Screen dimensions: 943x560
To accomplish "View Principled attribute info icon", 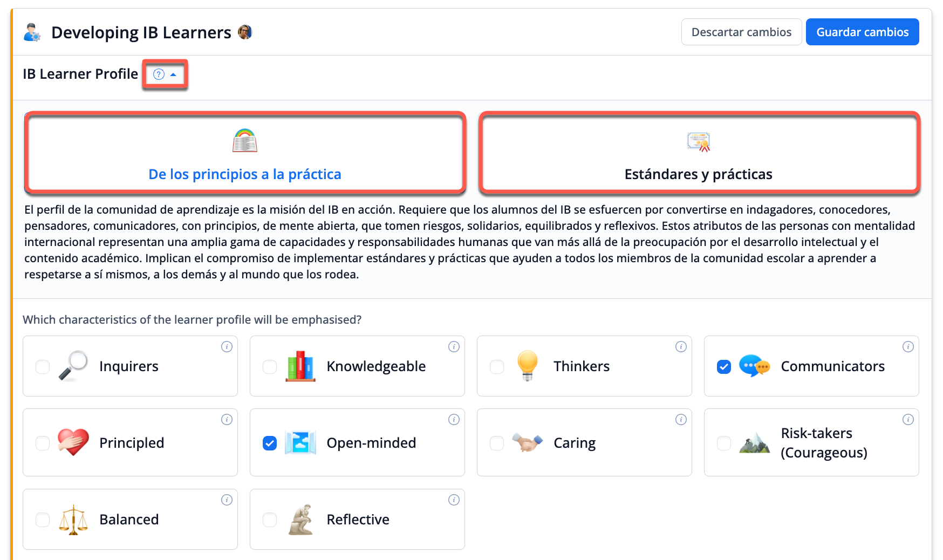I will click(x=227, y=420).
